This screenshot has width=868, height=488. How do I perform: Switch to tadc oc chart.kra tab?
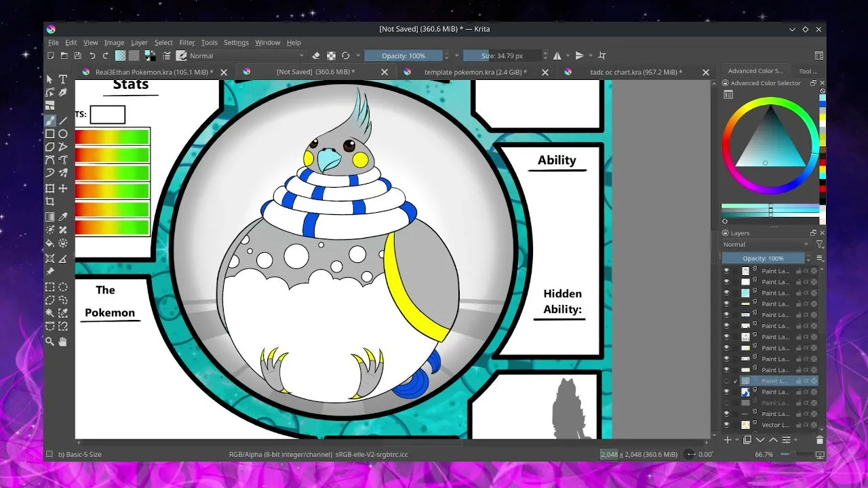click(x=636, y=72)
